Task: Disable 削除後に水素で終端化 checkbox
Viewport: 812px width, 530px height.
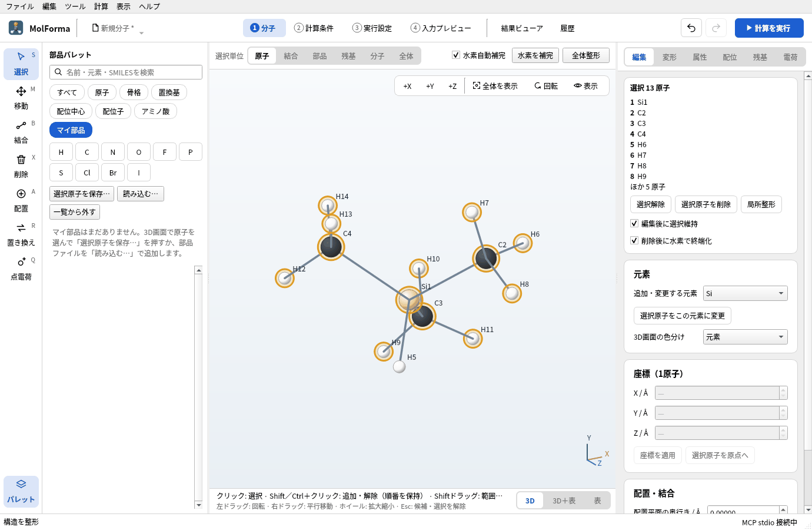Action: pyautogui.click(x=634, y=240)
